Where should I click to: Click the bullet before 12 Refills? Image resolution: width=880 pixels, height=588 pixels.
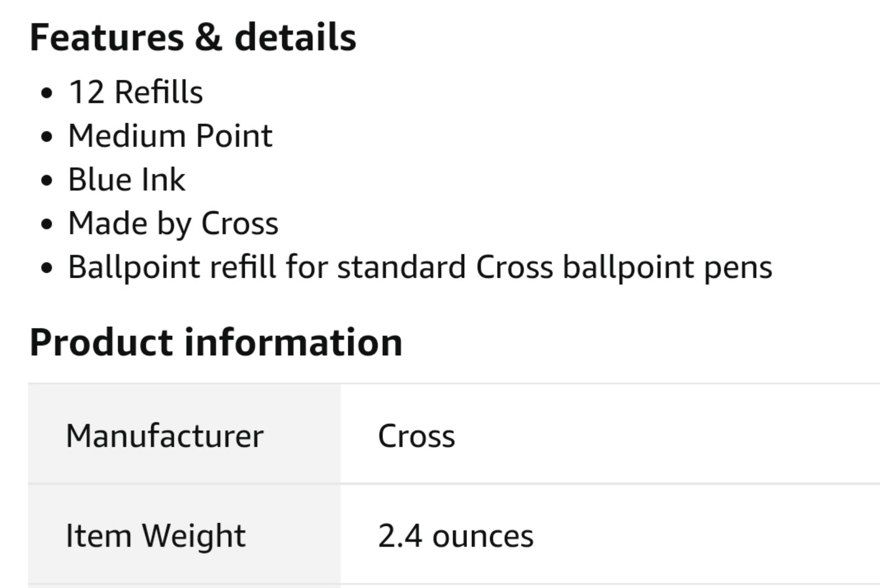(x=47, y=93)
